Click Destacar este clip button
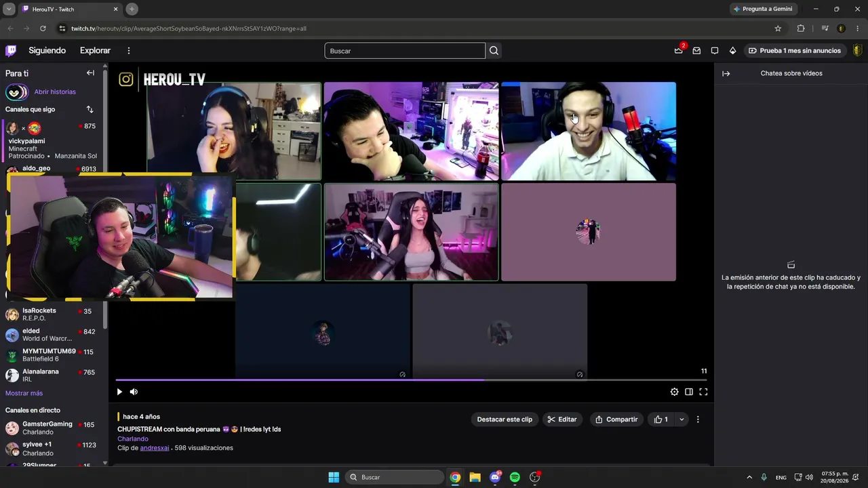The height and width of the screenshot is (488, 868). coord(505,420)
